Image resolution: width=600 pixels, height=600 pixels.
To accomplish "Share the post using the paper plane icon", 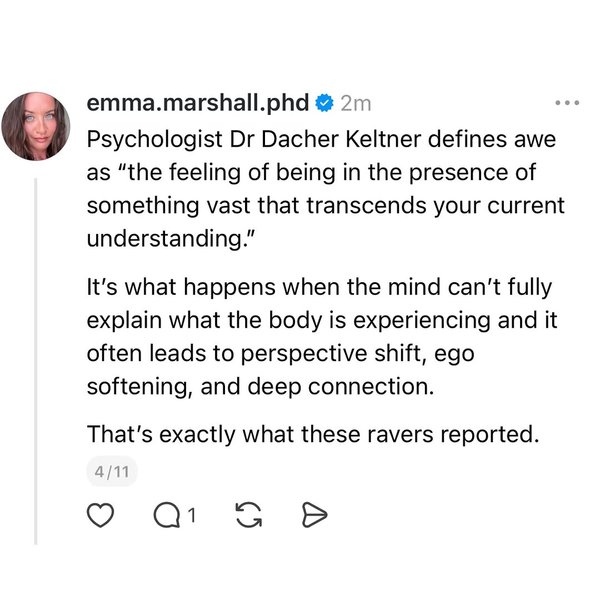I will click(314, 515).
